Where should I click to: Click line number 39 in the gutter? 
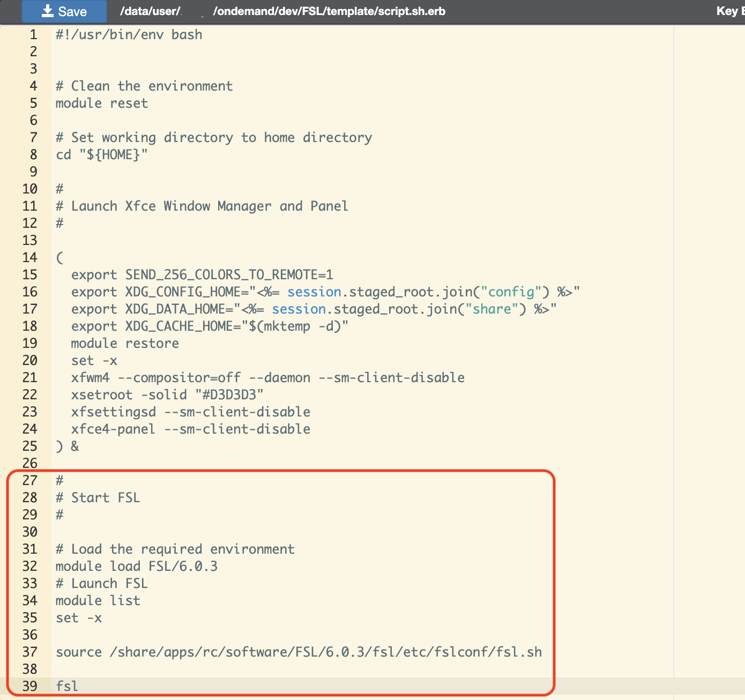(30, 686)
